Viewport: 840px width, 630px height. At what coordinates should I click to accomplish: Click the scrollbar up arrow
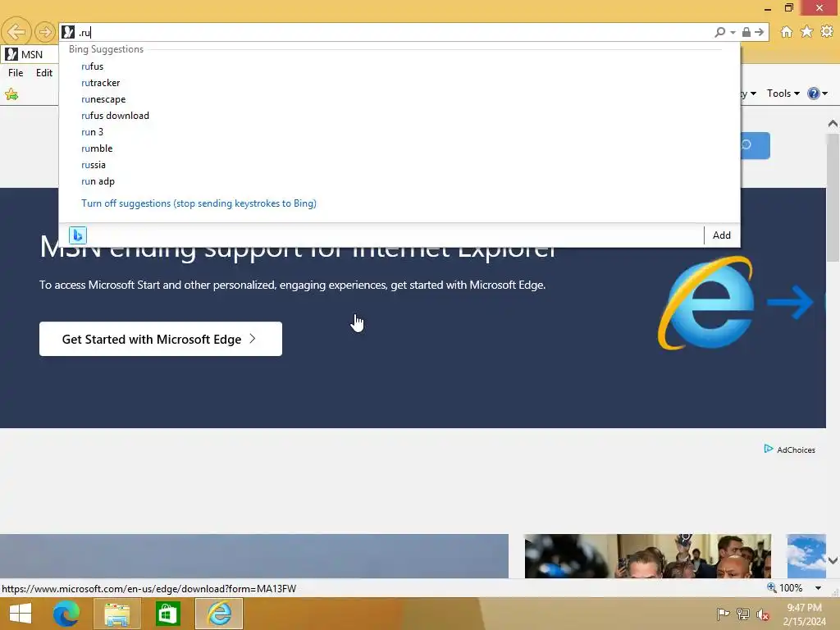(x=833, y=124)
